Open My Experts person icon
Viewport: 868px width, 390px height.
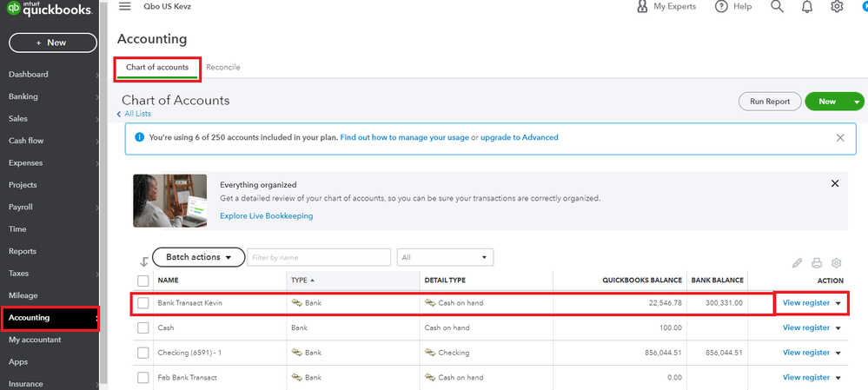click(x=642, y=7)
